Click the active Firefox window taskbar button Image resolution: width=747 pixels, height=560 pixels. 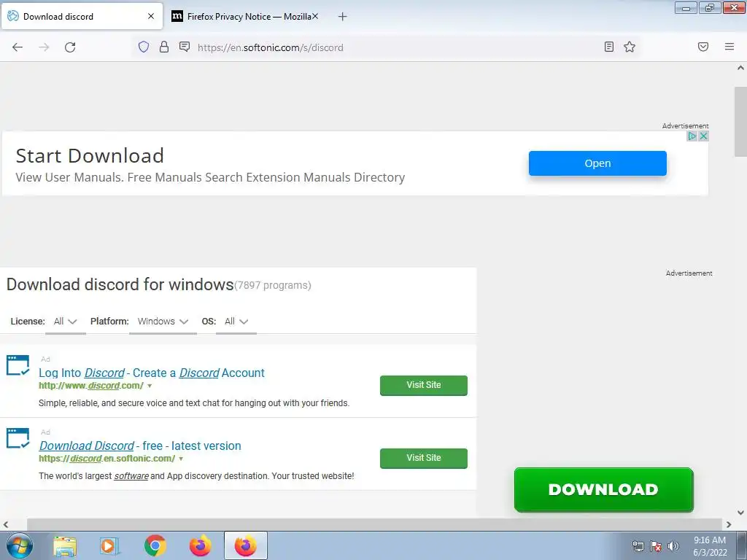pyautogui.click(x=246, y=546)
